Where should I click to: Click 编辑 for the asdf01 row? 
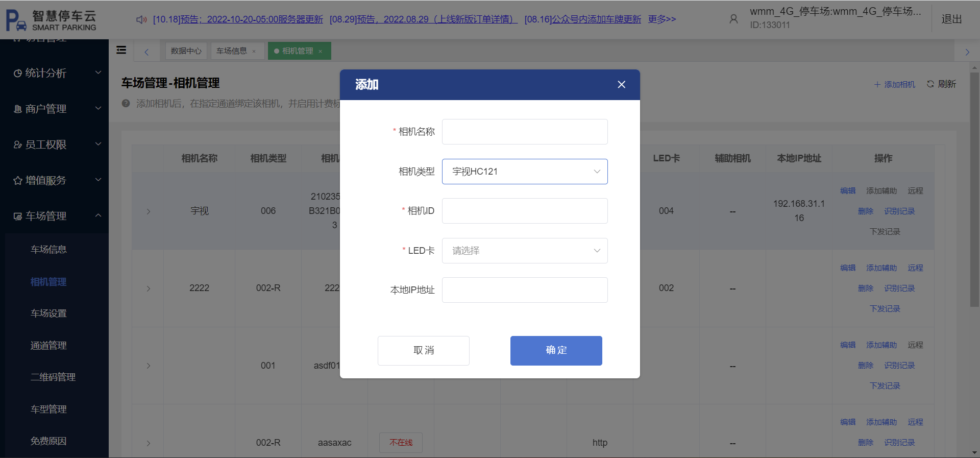click(x=848, y=345)
